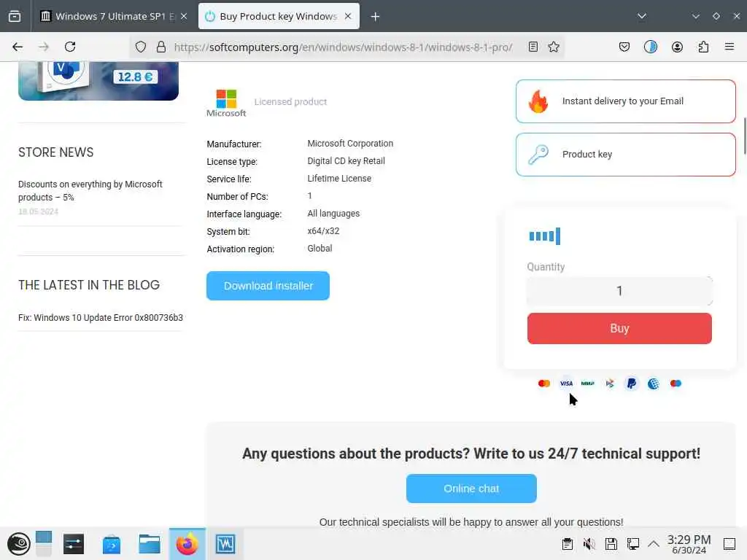Open the Pocket save icon
The width and height of the screenshot is (747, 560).
624,47
